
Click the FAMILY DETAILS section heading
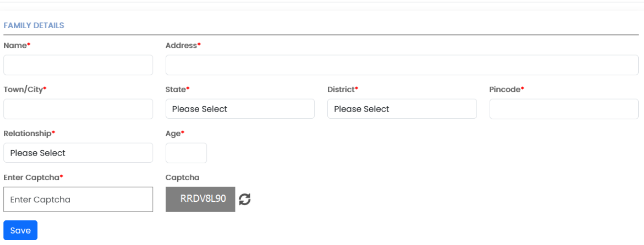[34, 25]
